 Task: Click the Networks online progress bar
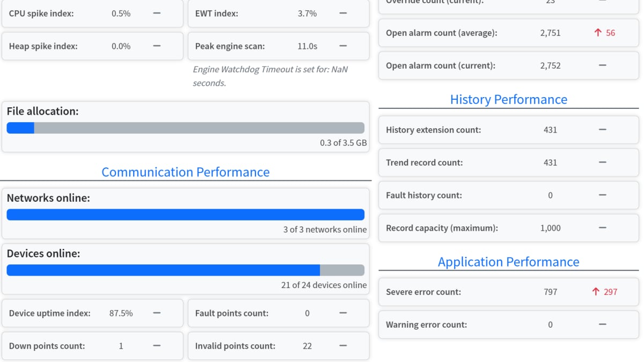pyautogui.click(x=185, y=215)
